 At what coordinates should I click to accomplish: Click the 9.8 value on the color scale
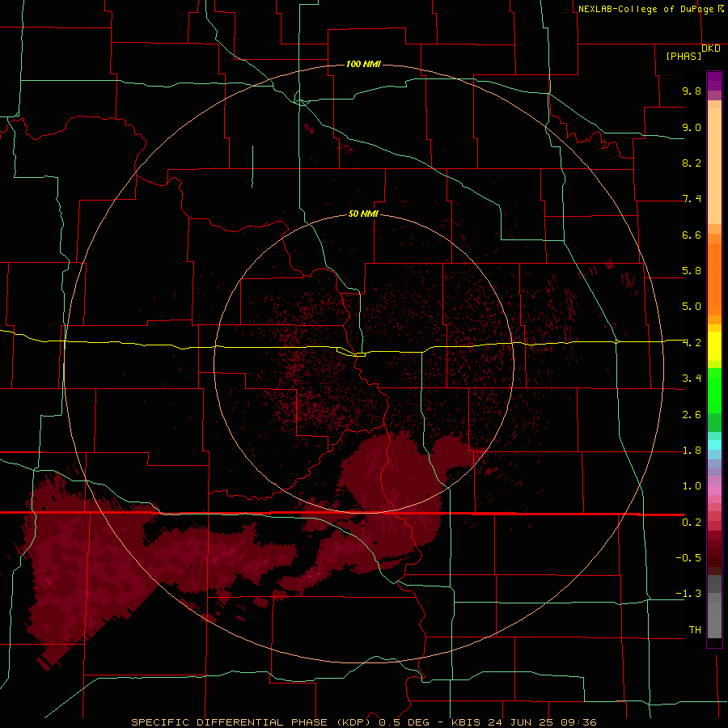point(692,91)
